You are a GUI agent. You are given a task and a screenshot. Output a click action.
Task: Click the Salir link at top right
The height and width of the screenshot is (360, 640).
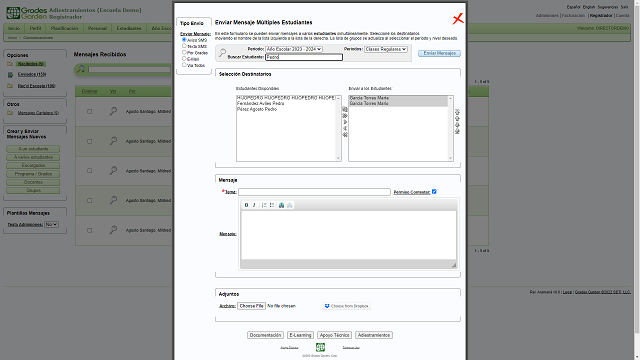coord(624,7)
